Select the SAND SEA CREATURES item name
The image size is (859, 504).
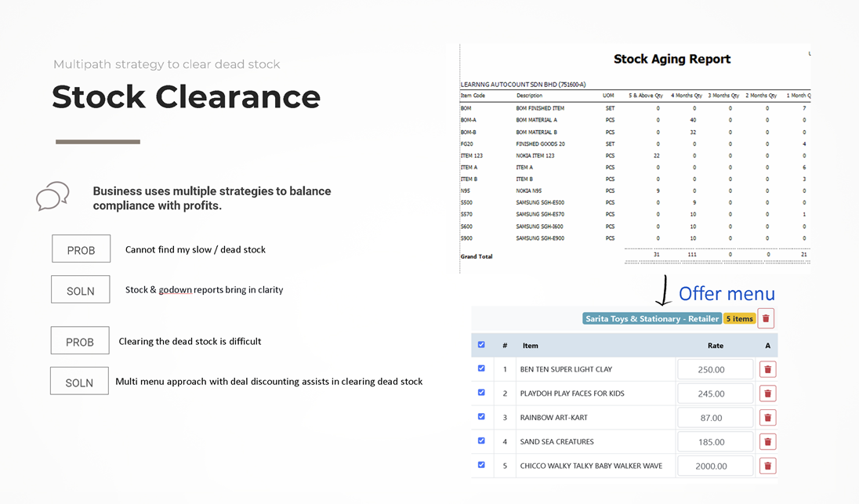pos(556,441)
